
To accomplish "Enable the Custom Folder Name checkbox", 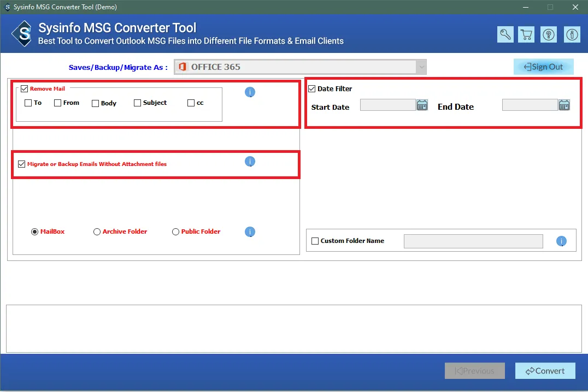I will [315, 241].
